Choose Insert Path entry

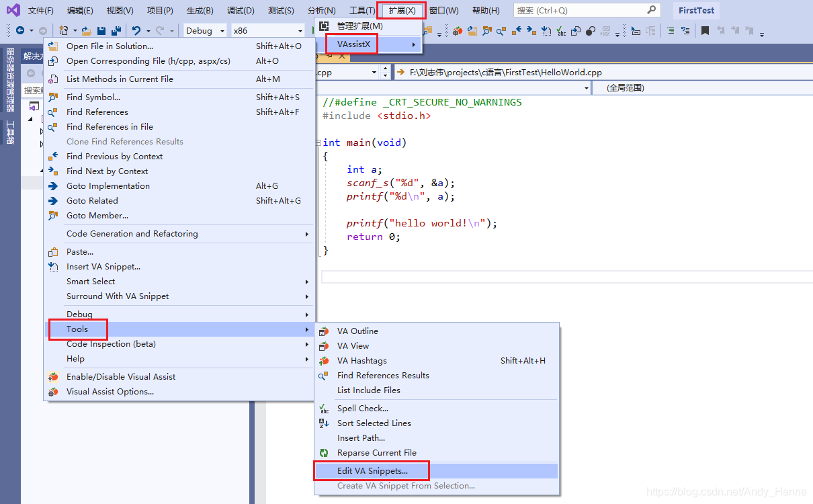(437, 438)
